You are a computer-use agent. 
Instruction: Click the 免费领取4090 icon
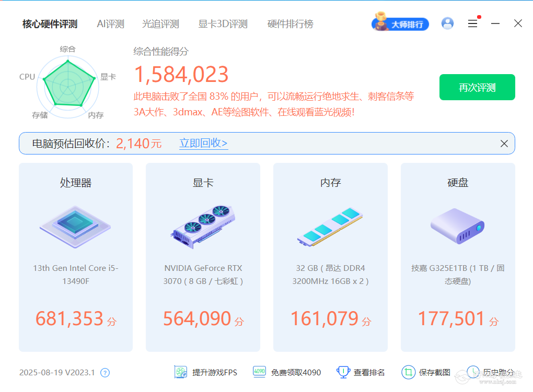pyautogui.click(x=259, y=372)
